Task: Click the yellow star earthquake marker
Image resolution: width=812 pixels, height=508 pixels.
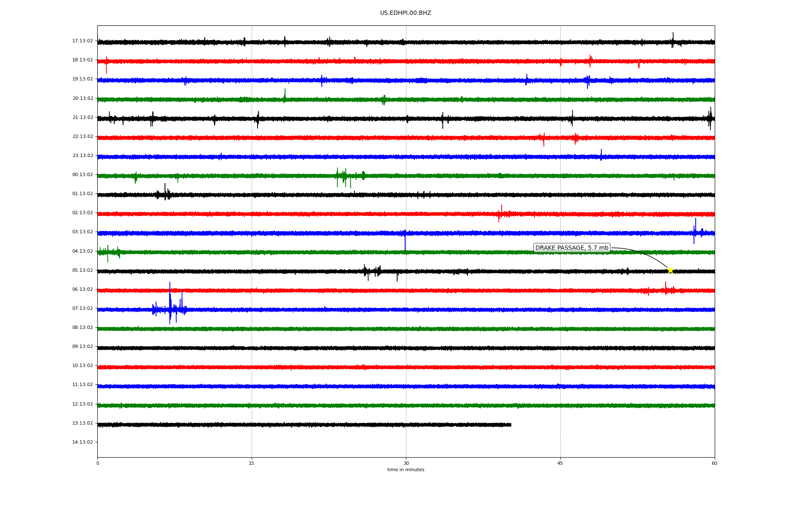Action: 670,270
